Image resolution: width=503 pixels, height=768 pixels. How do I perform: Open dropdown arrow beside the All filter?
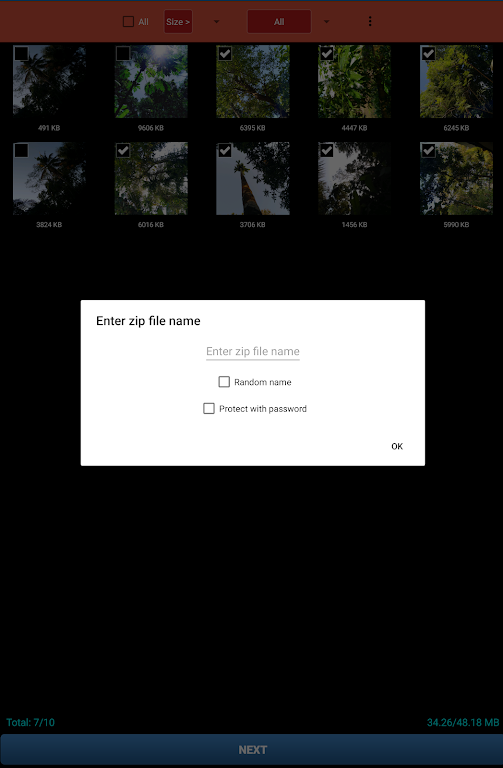(327, 22)
